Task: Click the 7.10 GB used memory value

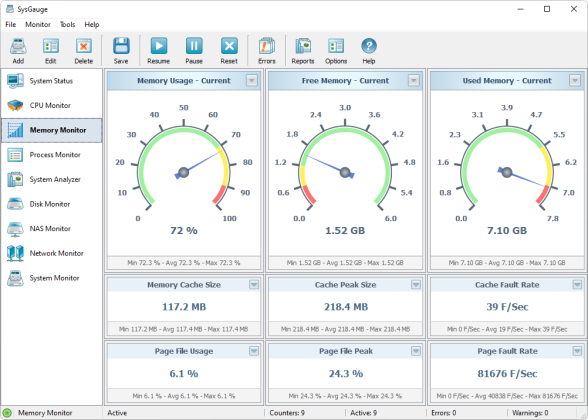Action: tap(507, 230)
